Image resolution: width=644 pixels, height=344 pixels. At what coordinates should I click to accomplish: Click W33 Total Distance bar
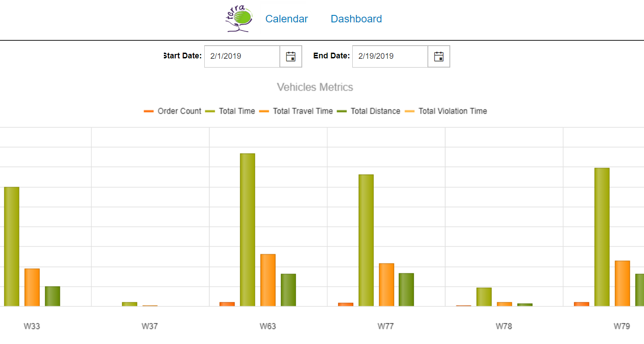pos(52,296)
